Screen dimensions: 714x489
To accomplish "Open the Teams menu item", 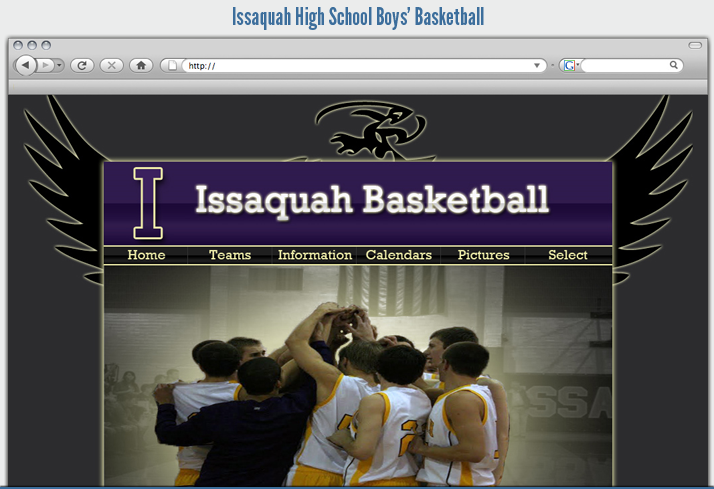I will (x=230, y=255).
